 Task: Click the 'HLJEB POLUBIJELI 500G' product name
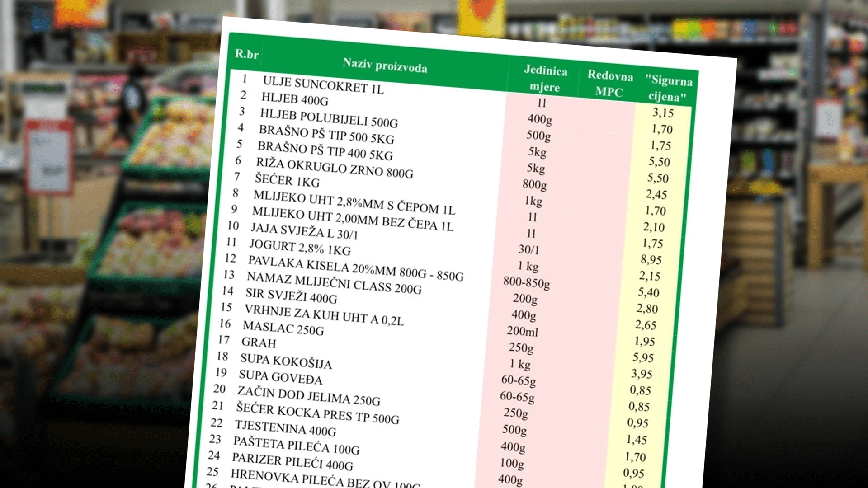point(329,118)
